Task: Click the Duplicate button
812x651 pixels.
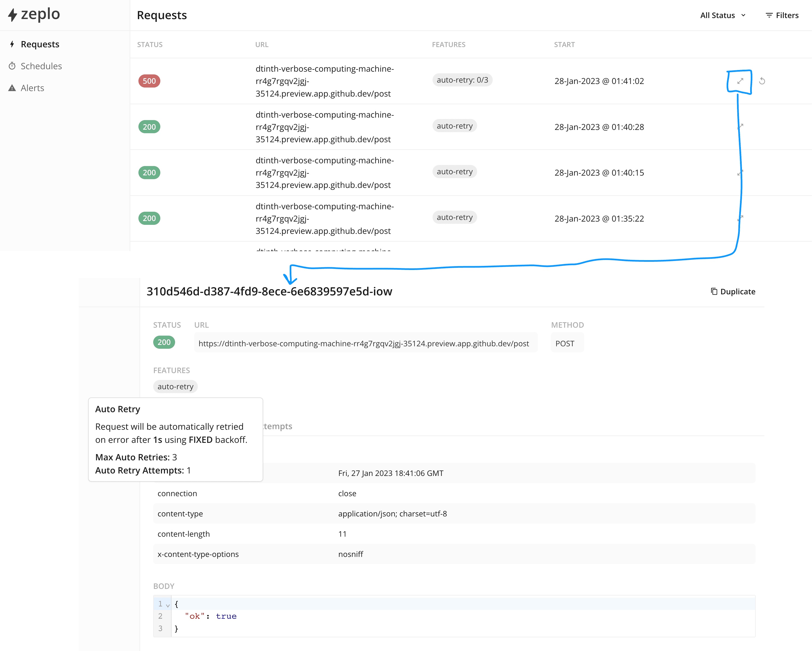Action: pos(733,291)
